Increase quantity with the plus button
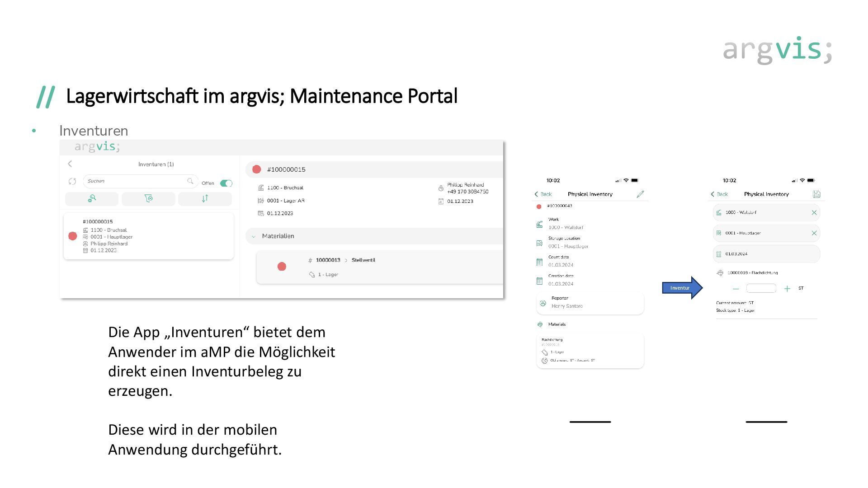Screen dimensions: 868x488 tap(787, 289)
